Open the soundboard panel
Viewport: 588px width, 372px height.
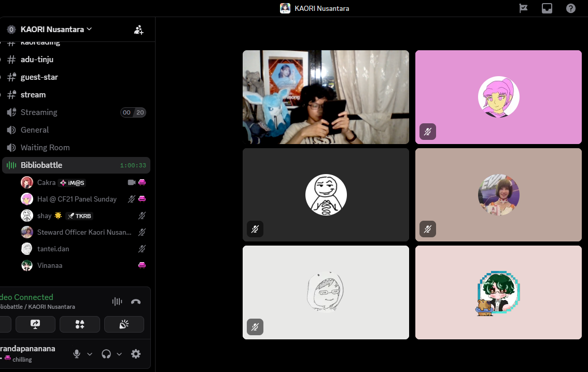point(124,324)
